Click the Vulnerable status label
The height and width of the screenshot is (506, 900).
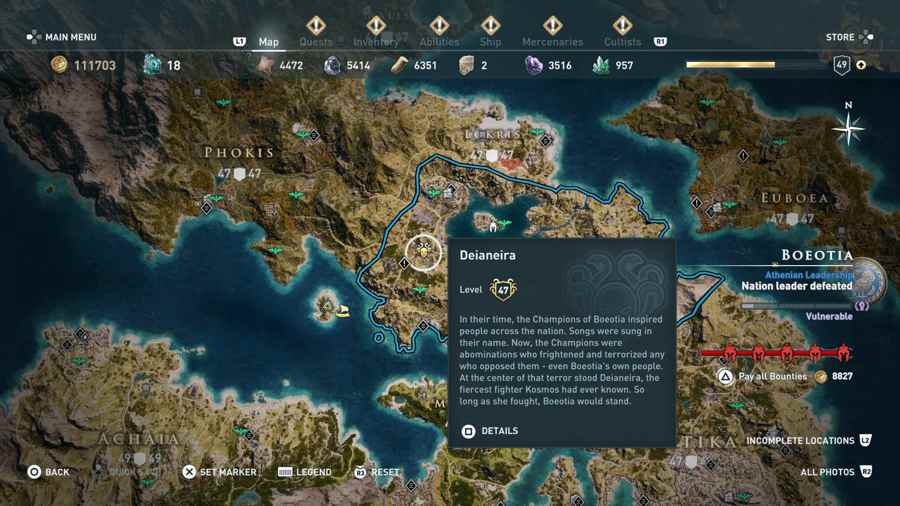pos(829,317)
